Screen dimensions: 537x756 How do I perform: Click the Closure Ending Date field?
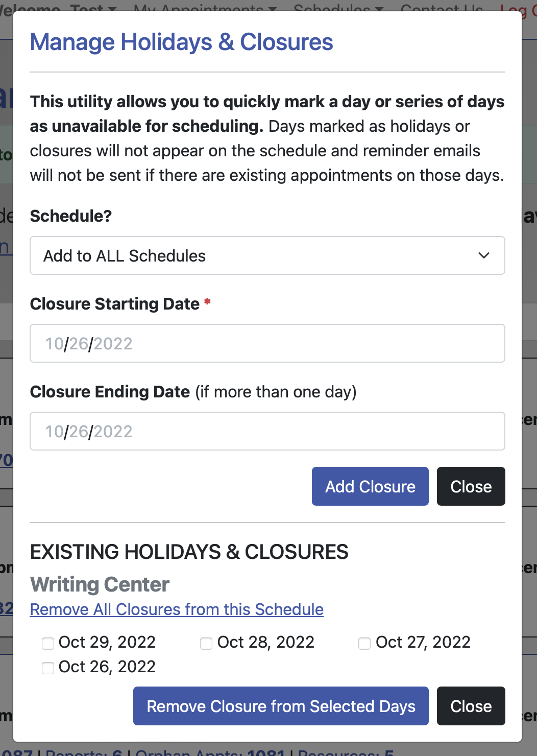(x=267, y=431)
